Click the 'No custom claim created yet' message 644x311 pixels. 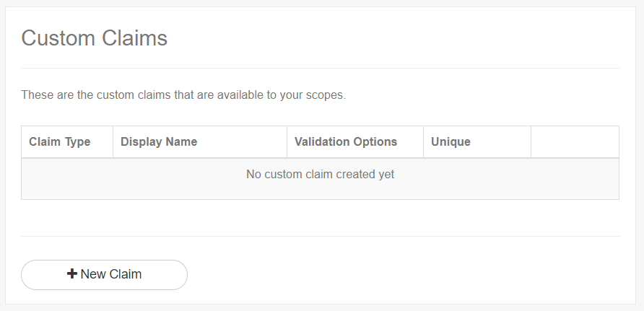(320, 175)
